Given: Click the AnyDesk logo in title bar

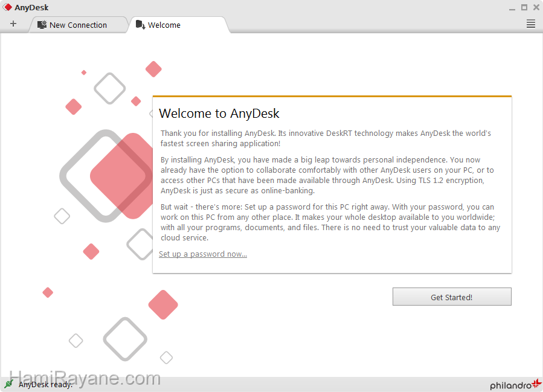Looking at the screenshot, I should (x=7, y=7).
